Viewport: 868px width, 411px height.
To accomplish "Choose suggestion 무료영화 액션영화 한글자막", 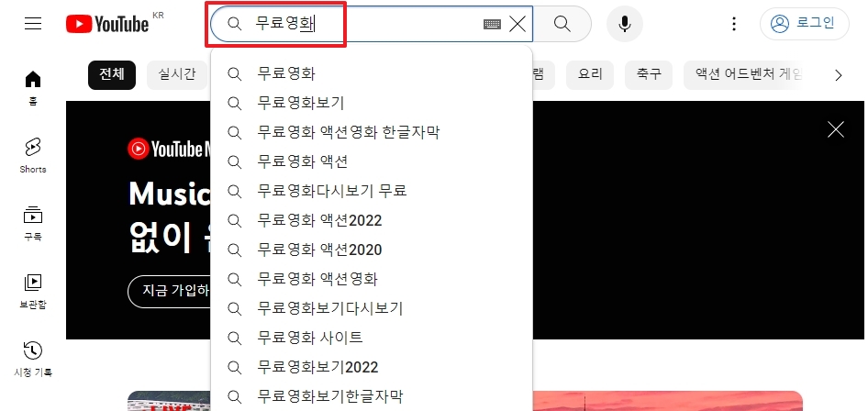I will (x=372, y=132).
